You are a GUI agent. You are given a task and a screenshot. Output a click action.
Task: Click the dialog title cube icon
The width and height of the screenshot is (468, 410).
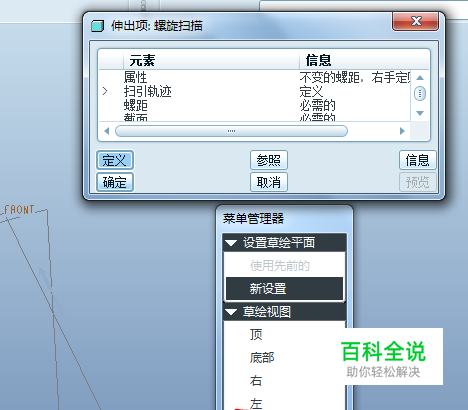(98, 26)
